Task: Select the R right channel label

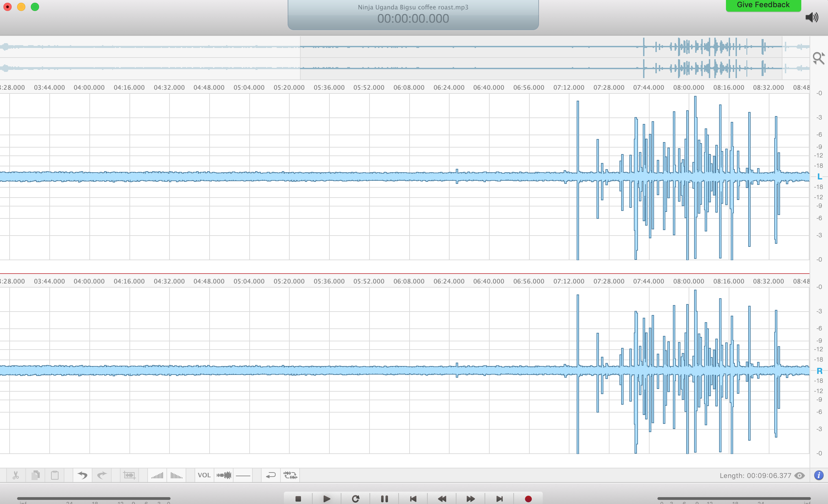Action: (819, 371)
